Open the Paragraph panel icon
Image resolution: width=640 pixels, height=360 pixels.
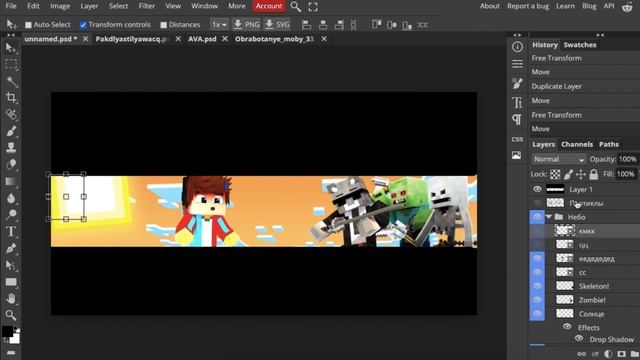coord(517,120)
